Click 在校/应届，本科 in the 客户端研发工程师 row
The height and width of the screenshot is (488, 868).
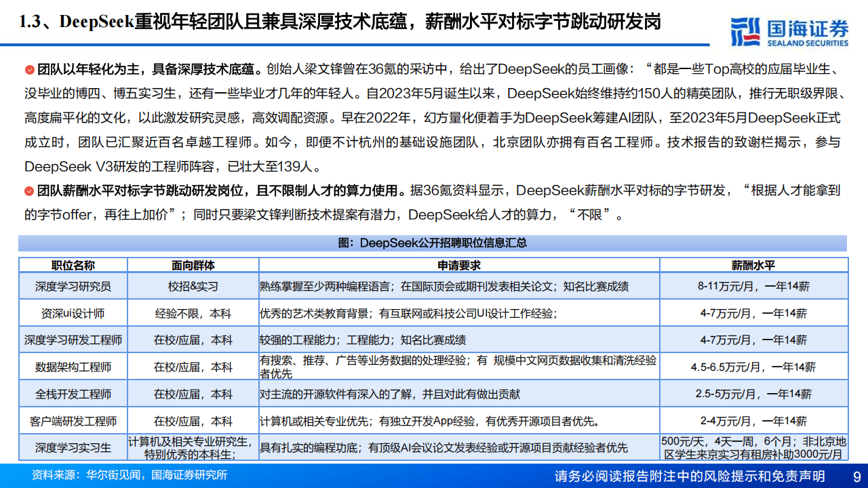pyautogui.click(x=193, y=421)
